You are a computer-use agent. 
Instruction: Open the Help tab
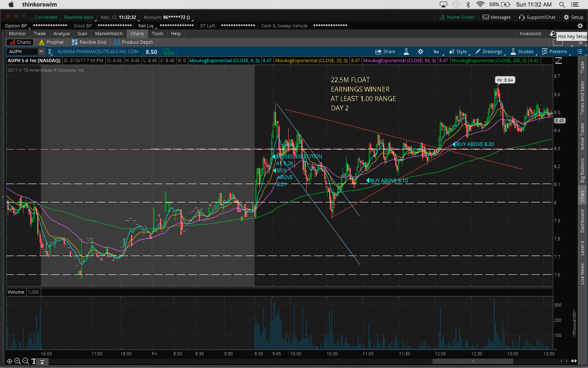coord(176,34)
